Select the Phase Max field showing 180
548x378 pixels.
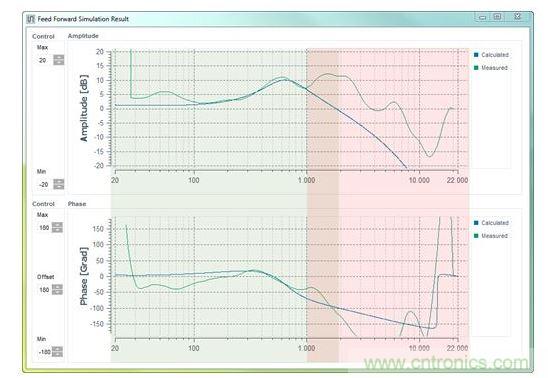coord(43,227)
